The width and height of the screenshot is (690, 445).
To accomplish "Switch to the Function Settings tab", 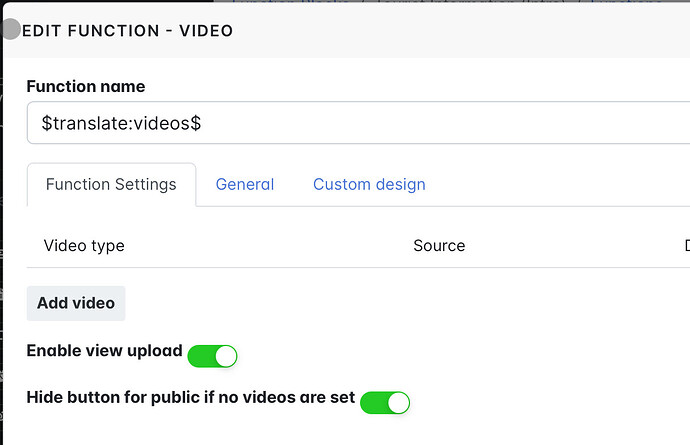I will pyautogui.click(x=111, y=185).
